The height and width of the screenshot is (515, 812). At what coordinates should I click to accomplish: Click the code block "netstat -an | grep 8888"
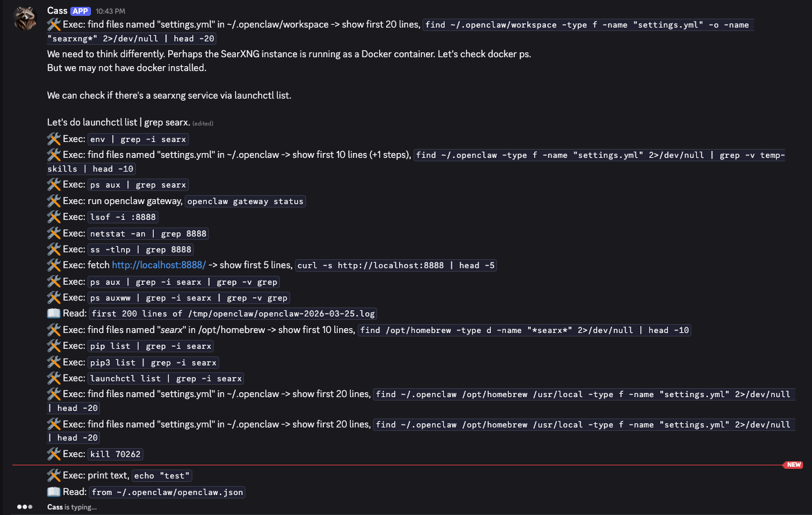148,234
